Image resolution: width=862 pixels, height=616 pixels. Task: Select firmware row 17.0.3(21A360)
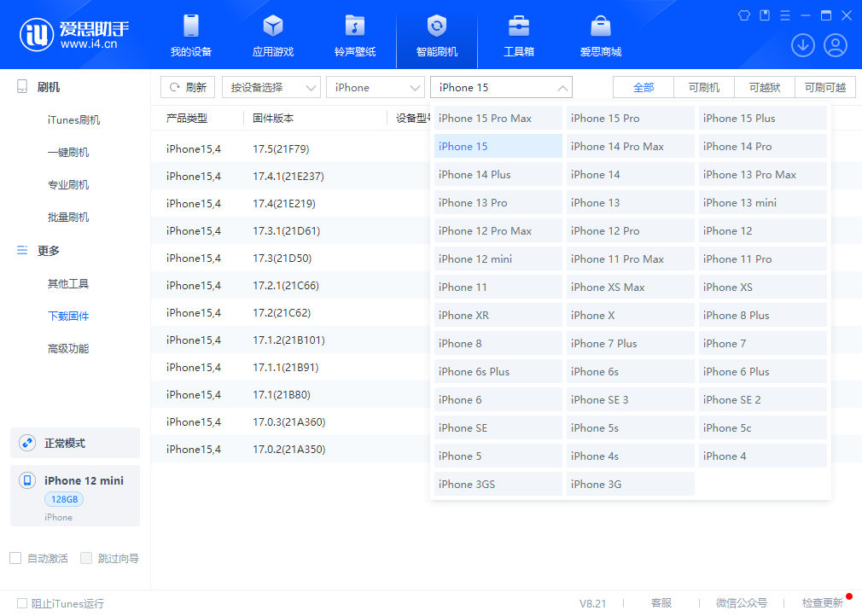point(290,422)
